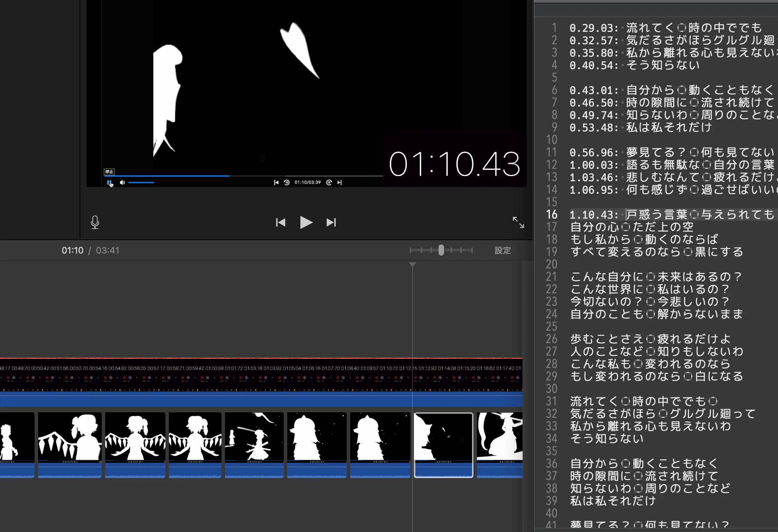Rewind 10 seconds in the embedded player
This screenshot has width=778, height=532.
coord(287,182)
